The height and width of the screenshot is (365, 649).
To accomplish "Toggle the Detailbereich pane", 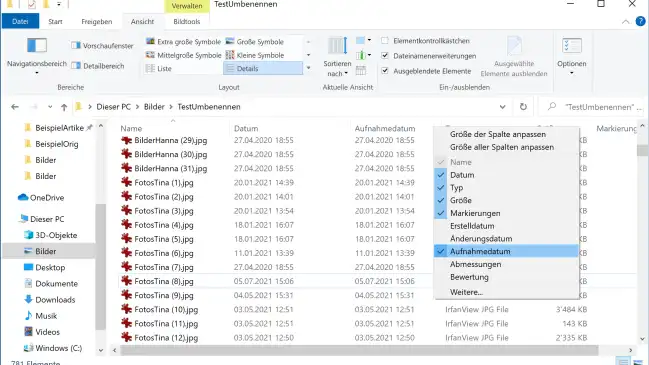I will coord(98,66).
